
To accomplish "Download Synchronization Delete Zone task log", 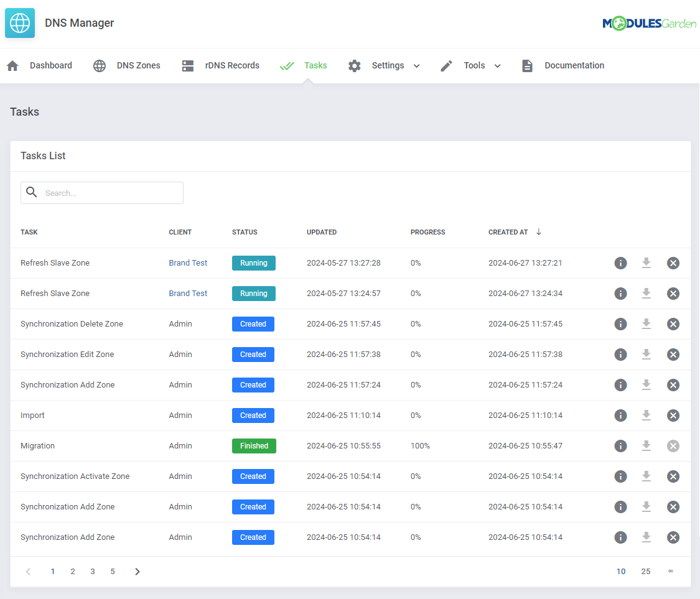I will click(x=646, y=324).
